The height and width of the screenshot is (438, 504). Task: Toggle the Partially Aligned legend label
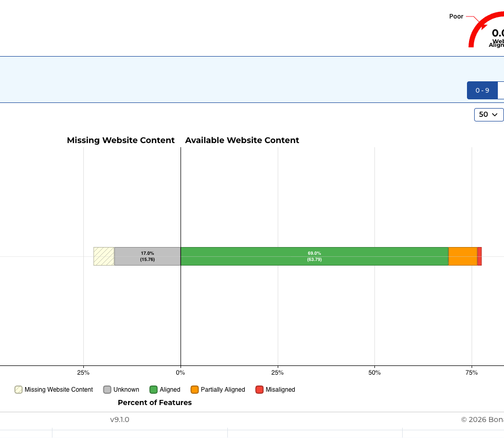[x=223, y=390]
